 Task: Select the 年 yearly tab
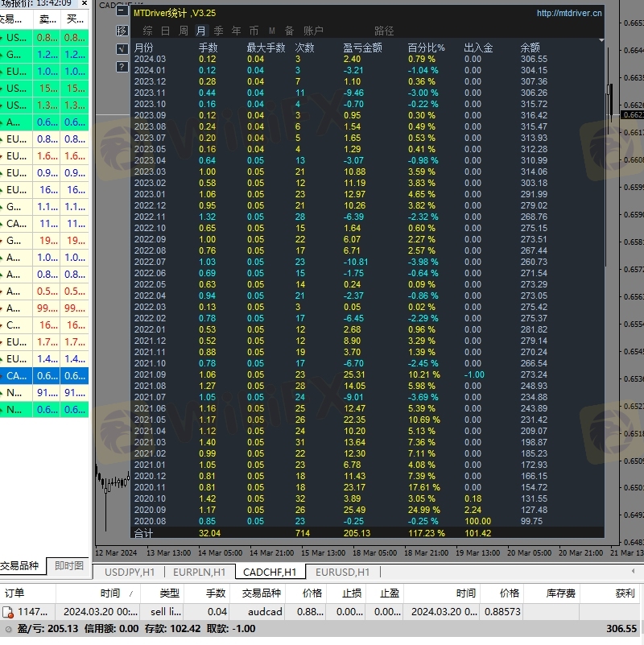[236, 31]
